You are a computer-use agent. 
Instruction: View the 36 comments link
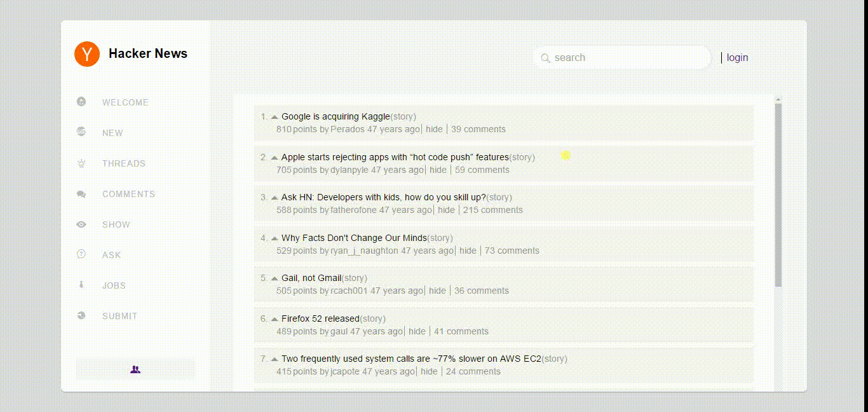click(482, 291)
